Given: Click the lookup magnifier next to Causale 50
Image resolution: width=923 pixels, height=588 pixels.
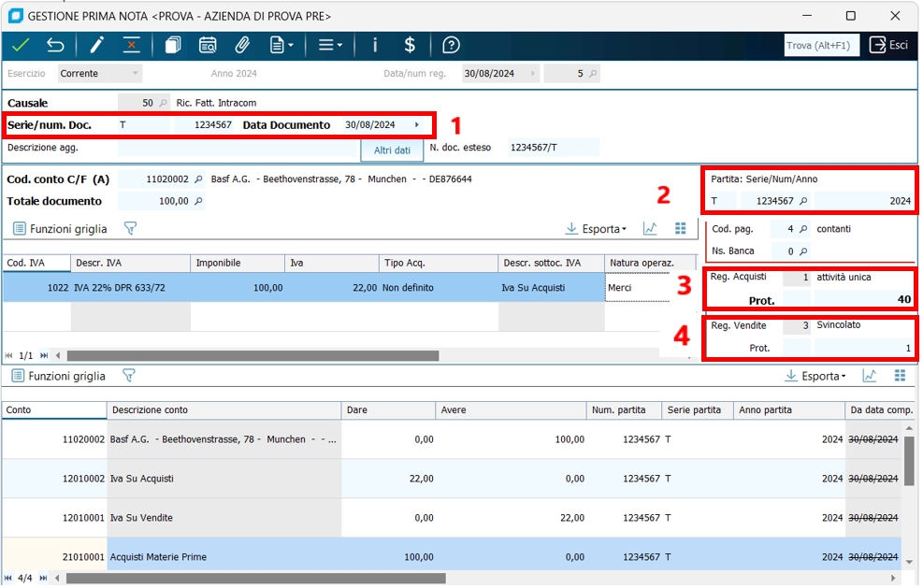Looking at the screenshot, I should click(x=164, y=103).
